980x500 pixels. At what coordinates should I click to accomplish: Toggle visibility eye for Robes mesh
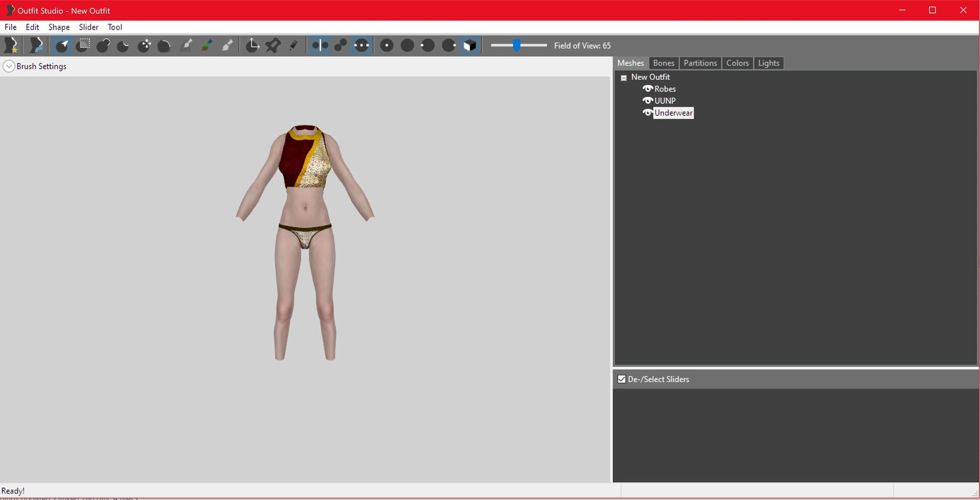pyautogui.click(x=648, y=89)
